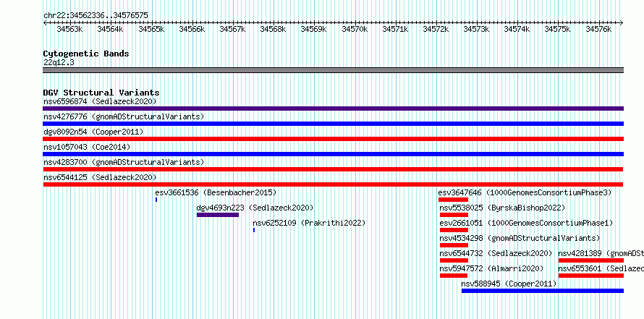Click the nsv6596874 (Sedlazeck2020) label

tap(100, 101)
